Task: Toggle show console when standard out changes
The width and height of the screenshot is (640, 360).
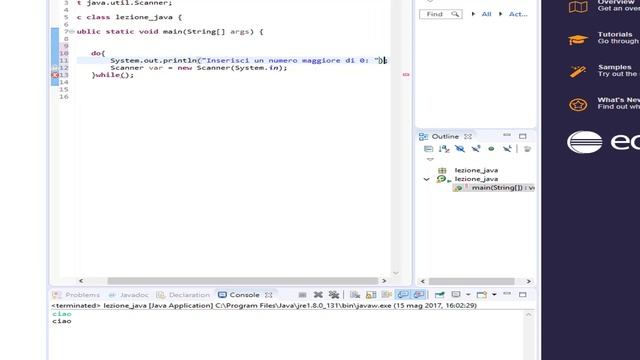Action: click(403, 295)
